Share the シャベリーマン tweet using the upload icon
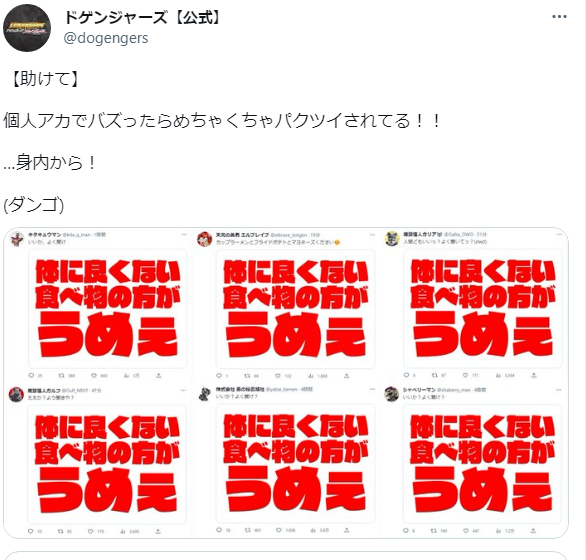The width and height of the screenshot is (586, 560). pyautogui.click(x=533, y=530)
